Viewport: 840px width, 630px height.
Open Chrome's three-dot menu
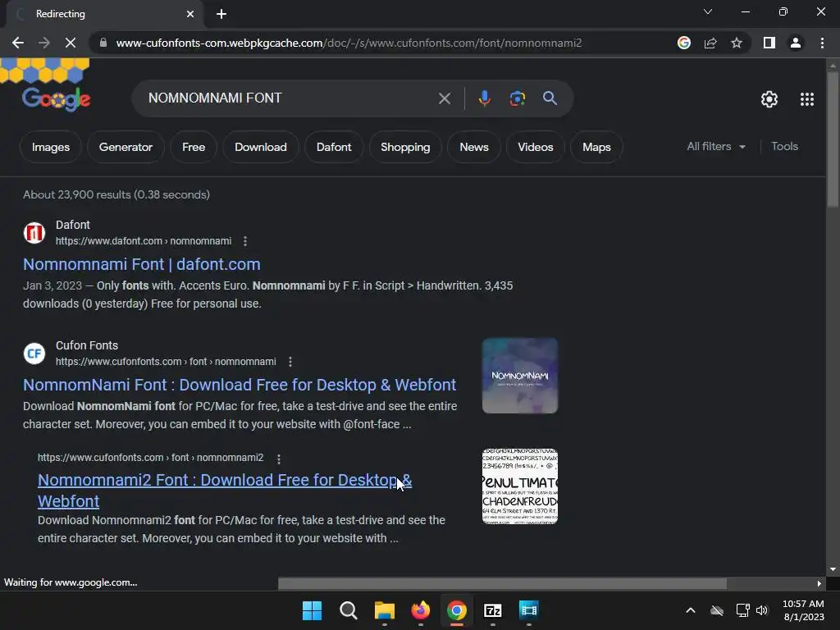822,43
